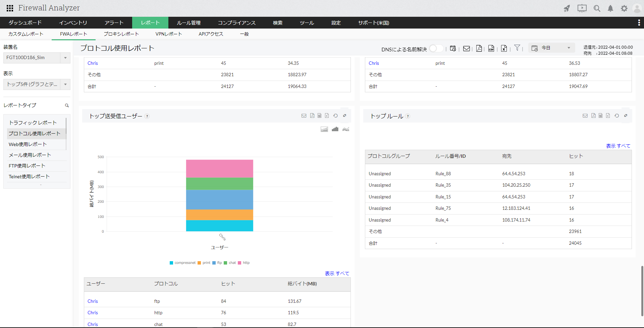Toggle the compressnet legend series in chart
644x328 pixels.
coord(183,263)
